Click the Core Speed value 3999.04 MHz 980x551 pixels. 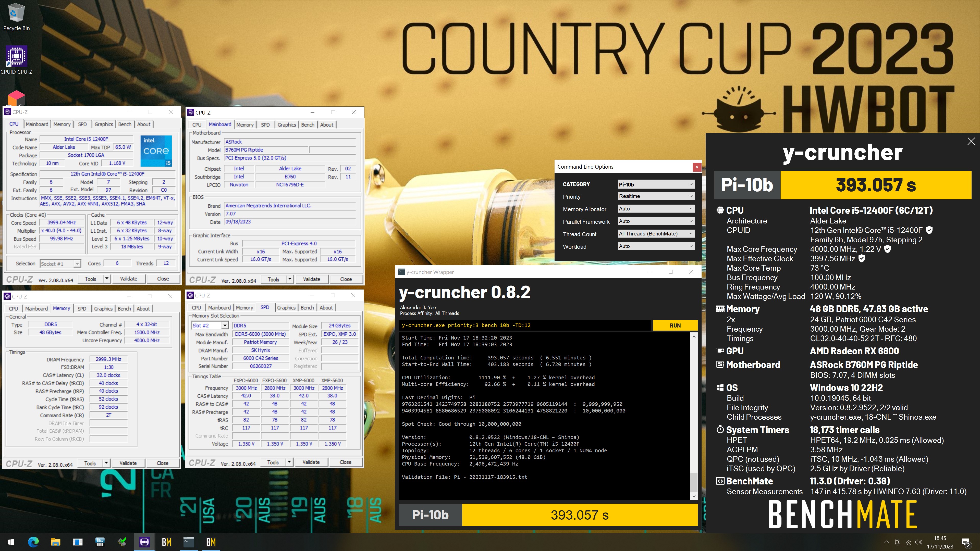(62, 223)
